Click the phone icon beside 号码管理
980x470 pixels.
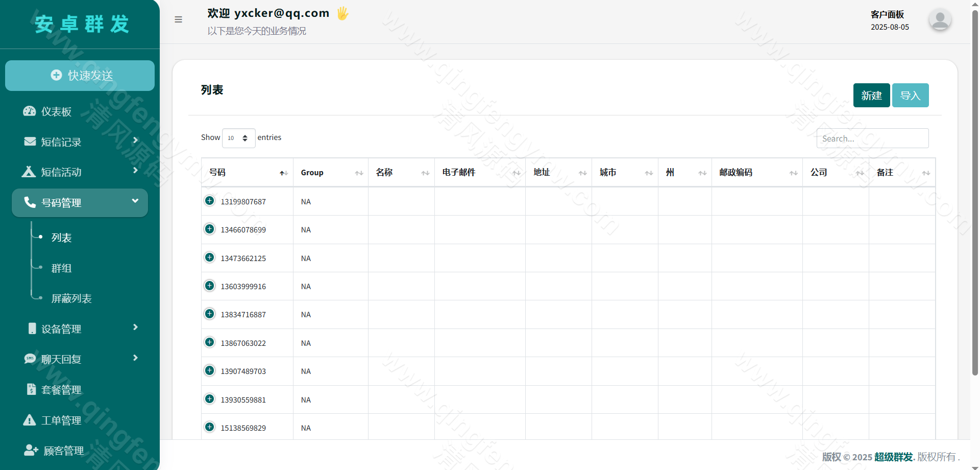pyautogui.click(x=30, y=202)
